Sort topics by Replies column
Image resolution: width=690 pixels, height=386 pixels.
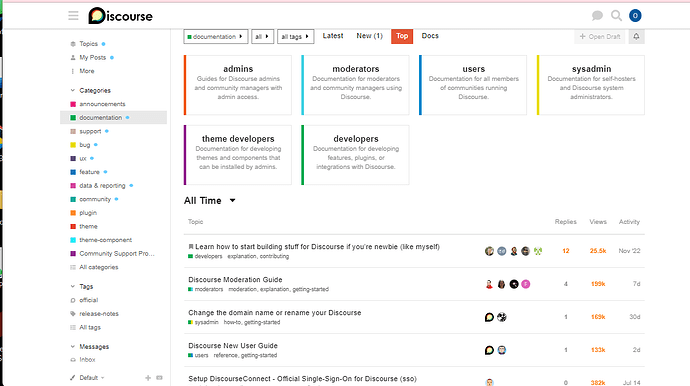(565, 222)
